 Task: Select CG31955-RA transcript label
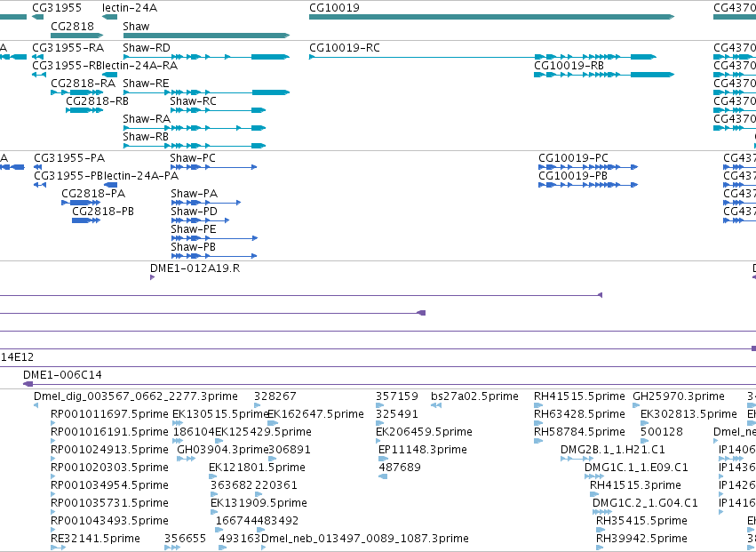[68, 48]
